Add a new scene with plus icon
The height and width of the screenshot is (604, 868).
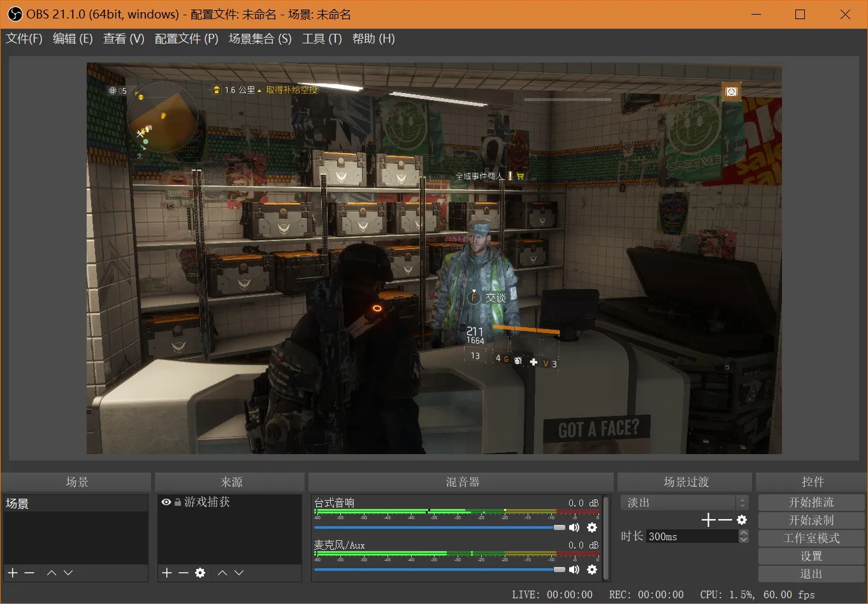pyautogui.click(x=13, y=573)
